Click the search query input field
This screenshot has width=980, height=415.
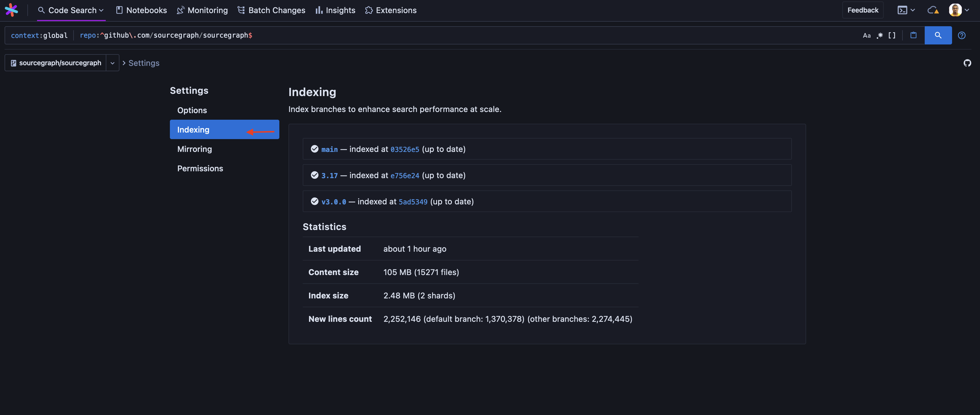[464, 35]
